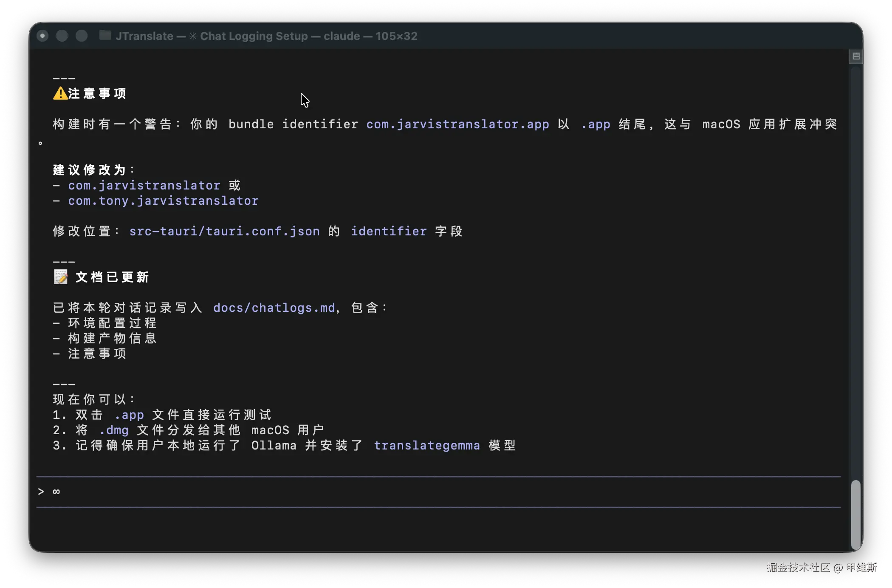Viewport: 892px width, 588px height.
Task: Click the gray close window button
Action: tap(42, 36)
